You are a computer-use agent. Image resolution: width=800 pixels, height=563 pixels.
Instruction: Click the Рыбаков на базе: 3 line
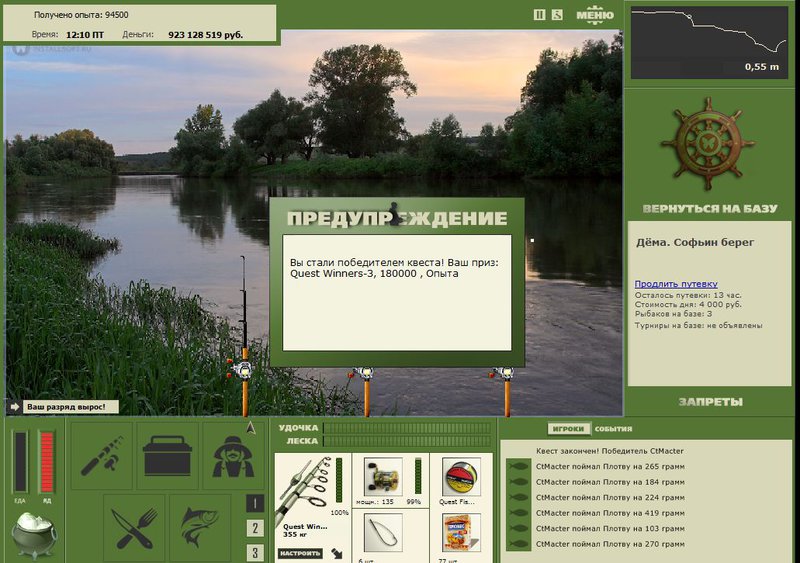[673, 313]
